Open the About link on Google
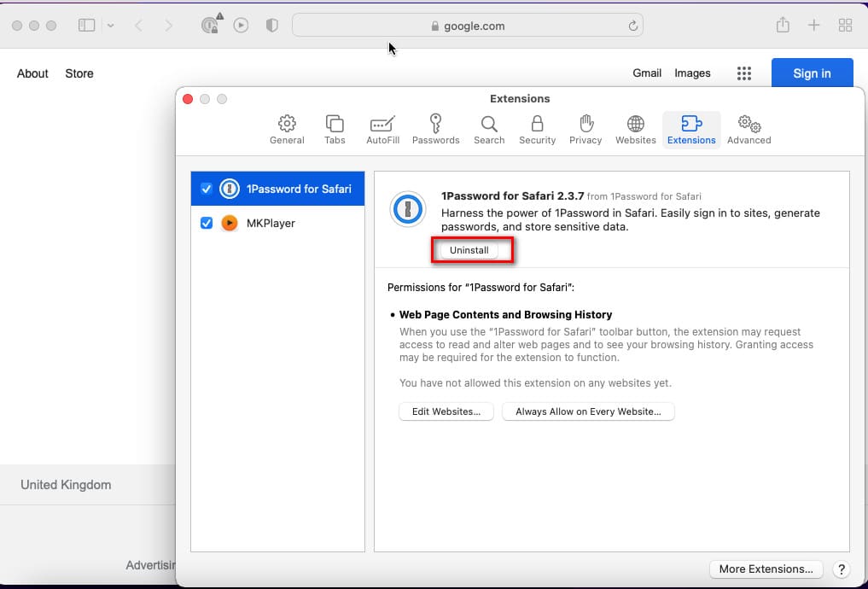868x589 pixels. point(32,73)
